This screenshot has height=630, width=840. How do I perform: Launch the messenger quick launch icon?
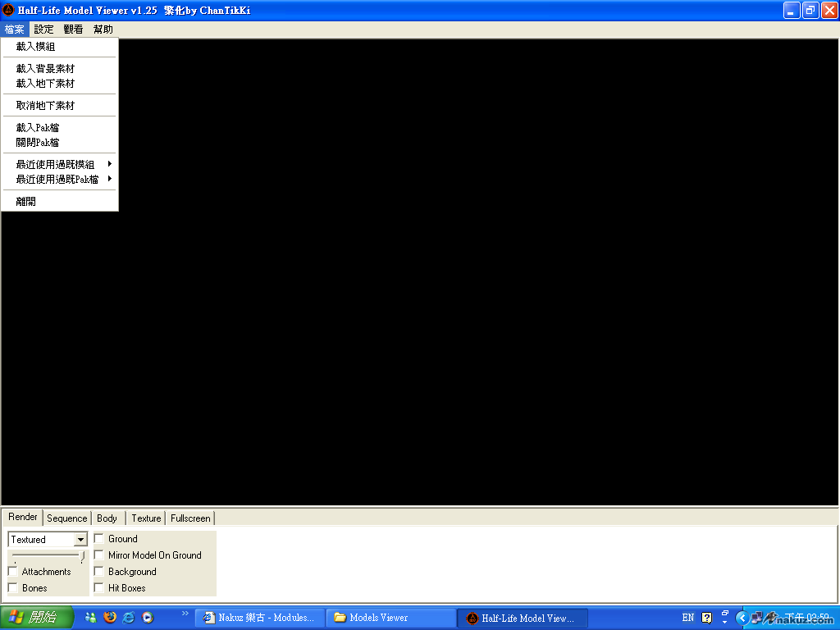click(91, 618)
